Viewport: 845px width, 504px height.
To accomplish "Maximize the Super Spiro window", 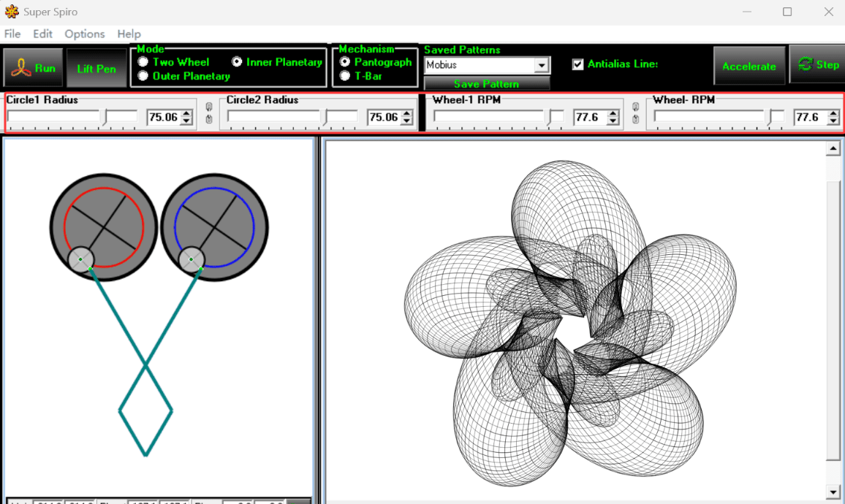I will point(787,12).
